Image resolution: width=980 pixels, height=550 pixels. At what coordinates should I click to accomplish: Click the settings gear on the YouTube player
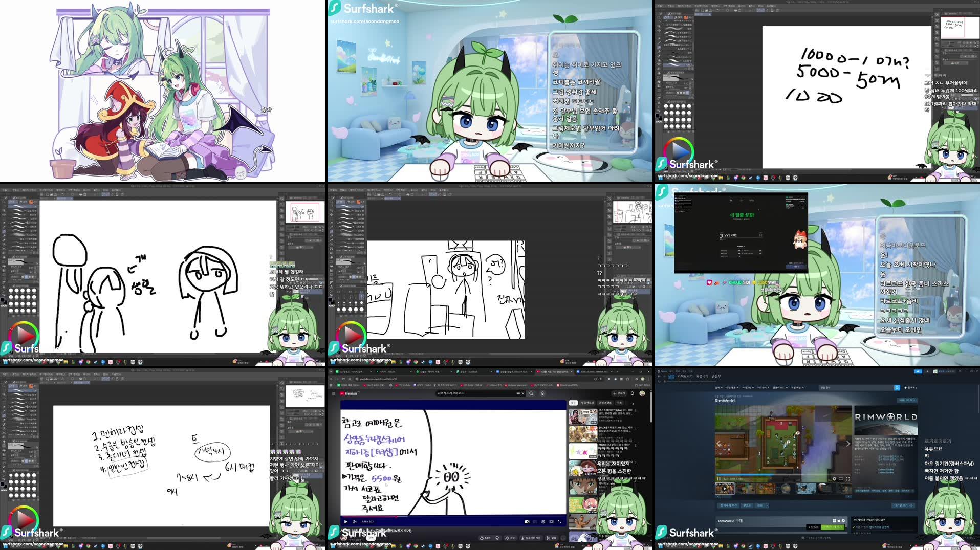(543, 522)
